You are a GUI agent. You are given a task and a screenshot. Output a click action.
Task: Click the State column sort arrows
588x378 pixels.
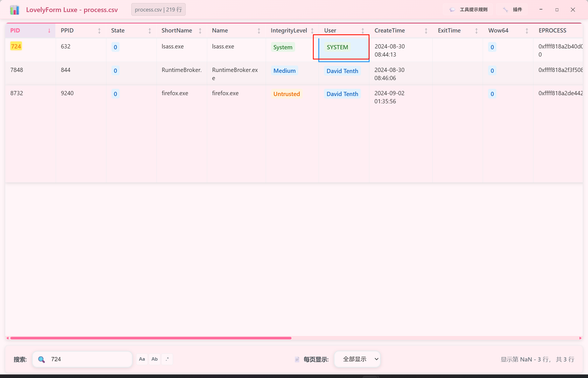150,31
